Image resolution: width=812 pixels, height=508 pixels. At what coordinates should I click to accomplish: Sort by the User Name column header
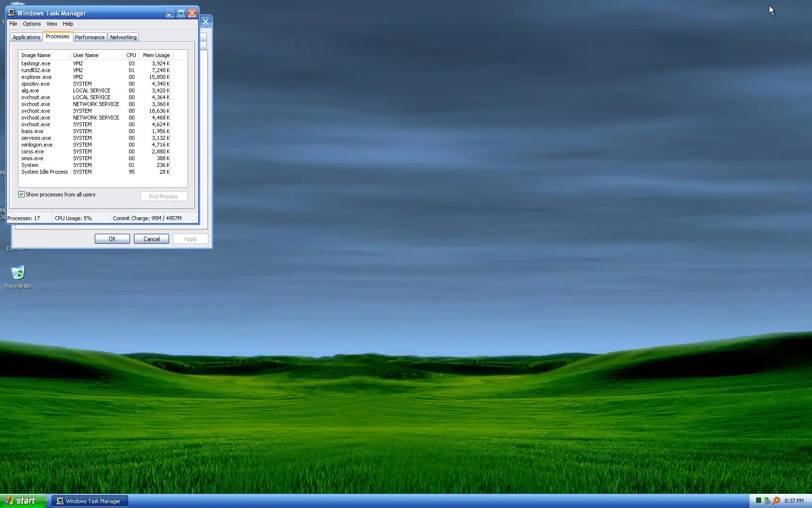[96, 55]
